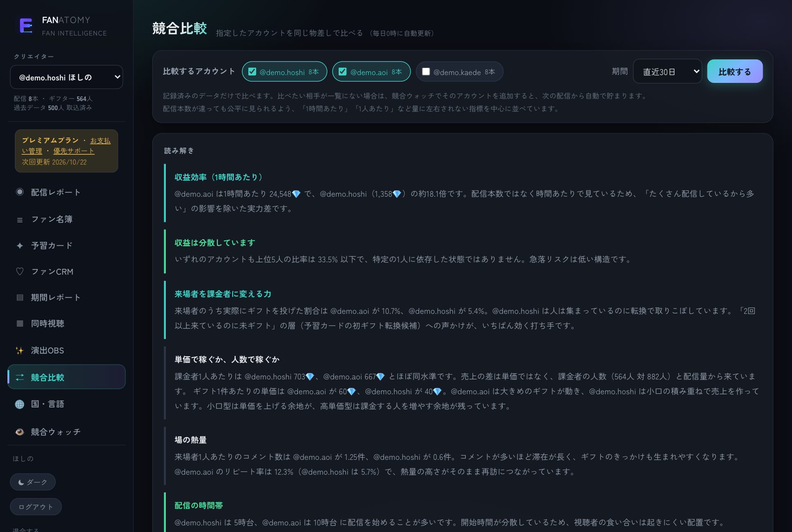Toggle the ダーク theme button

point(33,482)
